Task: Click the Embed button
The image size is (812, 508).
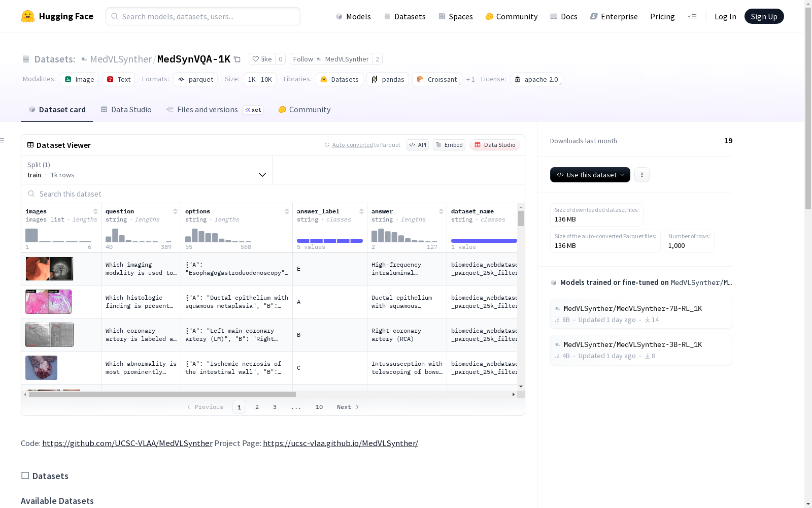Action: click(449, 145)
